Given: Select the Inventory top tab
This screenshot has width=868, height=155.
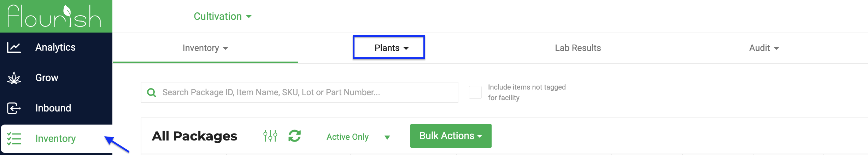Looking at the screenshot, I should 205,48.
